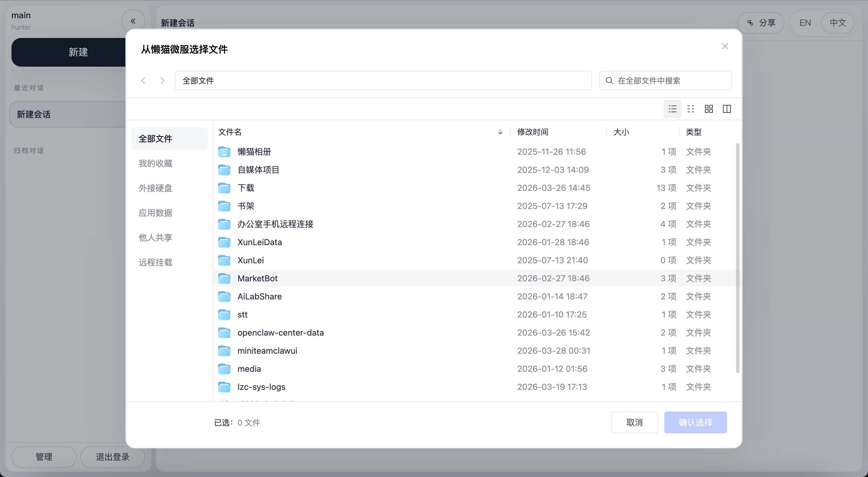Switch to compact list view icon
The height and width of the screenshot is (477, 868).
point(690,109)
